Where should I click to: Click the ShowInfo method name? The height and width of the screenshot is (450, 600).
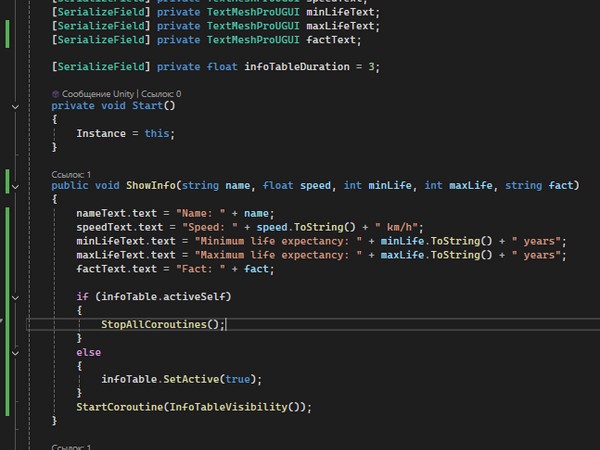coord(150,186)
